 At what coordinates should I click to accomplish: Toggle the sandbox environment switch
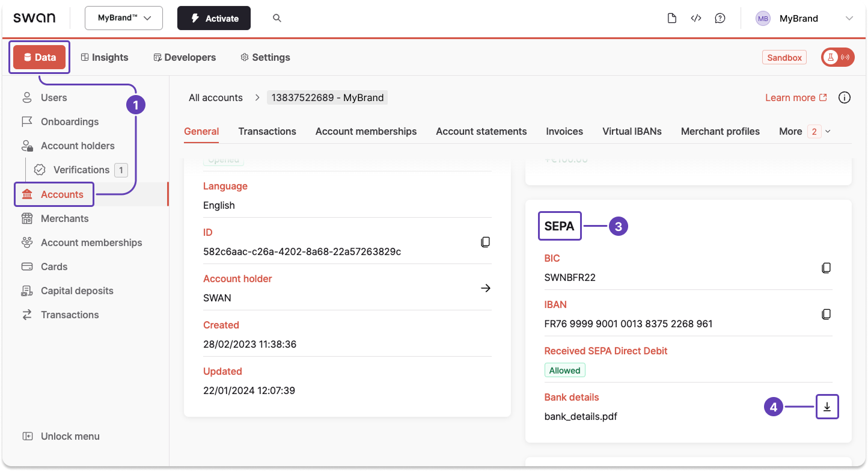[x=837, y=57]
